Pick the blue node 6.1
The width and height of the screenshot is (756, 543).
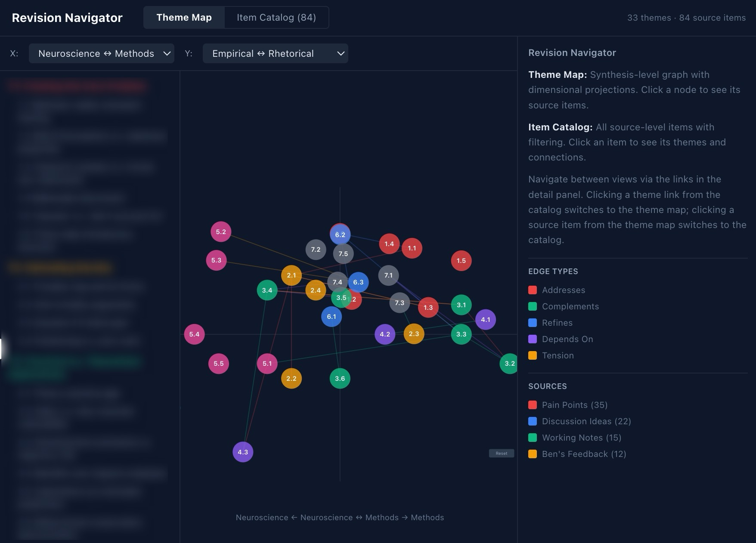pyautogui.click(x=331, y=317)
